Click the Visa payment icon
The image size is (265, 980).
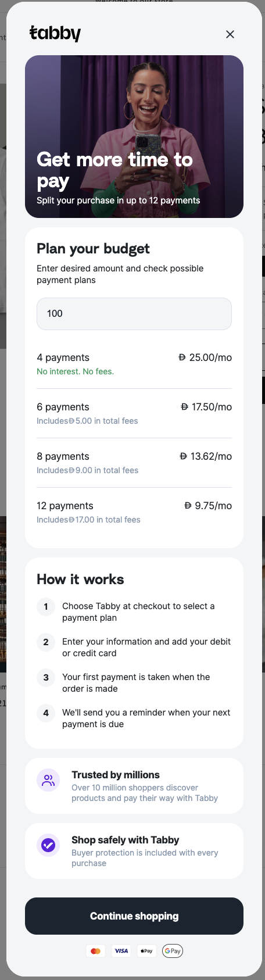pos(121,951)
